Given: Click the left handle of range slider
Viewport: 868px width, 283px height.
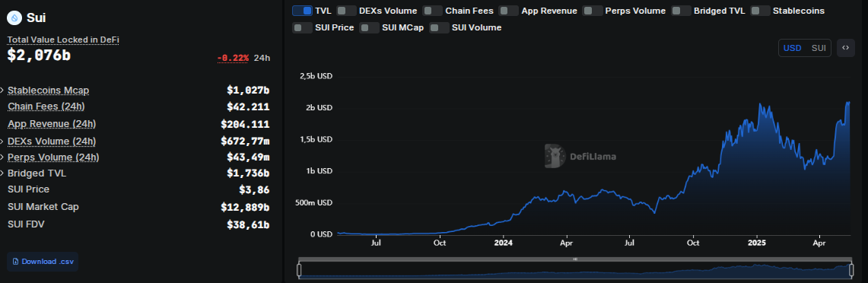Looking at the screenshot, I should coord(299,270).
